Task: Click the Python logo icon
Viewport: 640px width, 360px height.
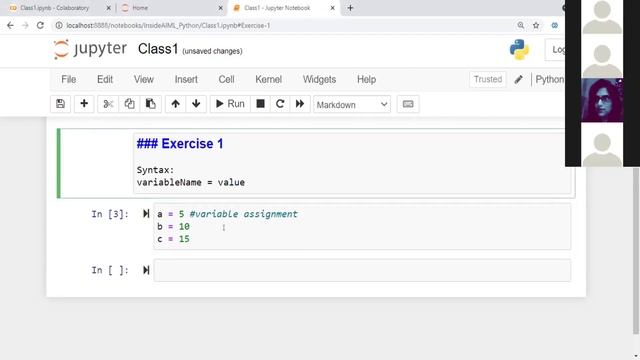Action: click(x=519, y=49)
